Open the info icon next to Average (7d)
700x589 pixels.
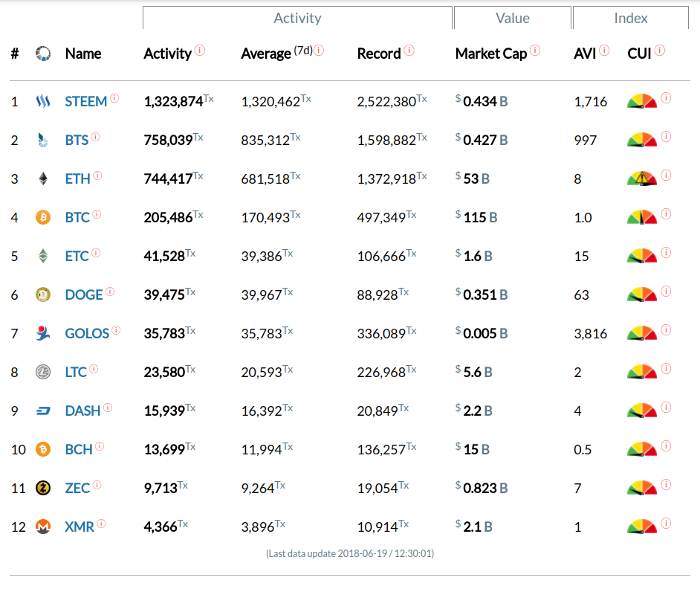coord(319,51)
